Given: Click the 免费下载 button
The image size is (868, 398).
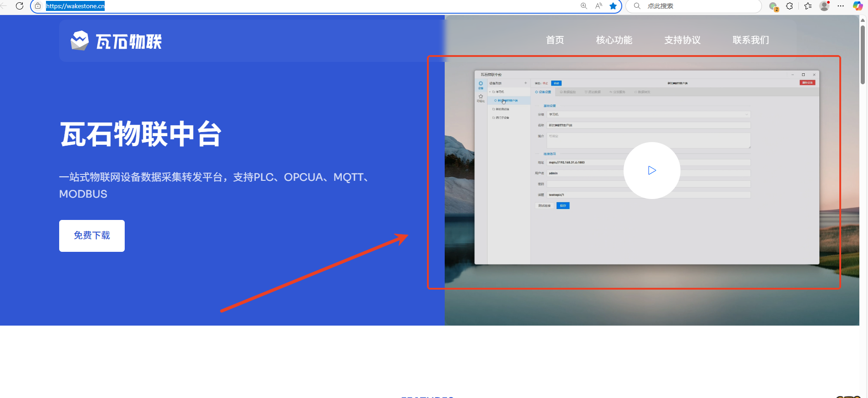Looking at the screenshot, I should point(92,236).
